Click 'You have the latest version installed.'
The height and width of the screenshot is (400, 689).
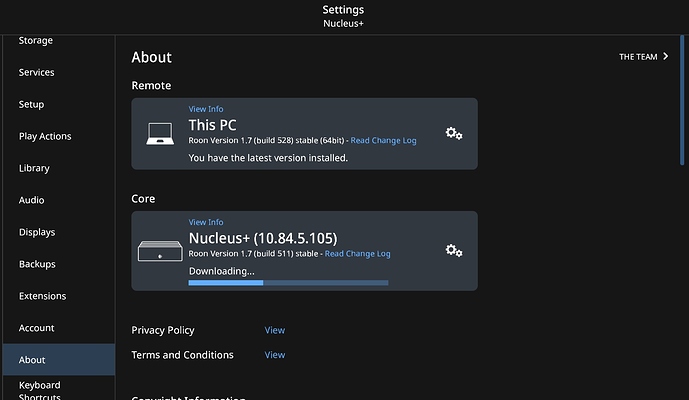(268, 158)
